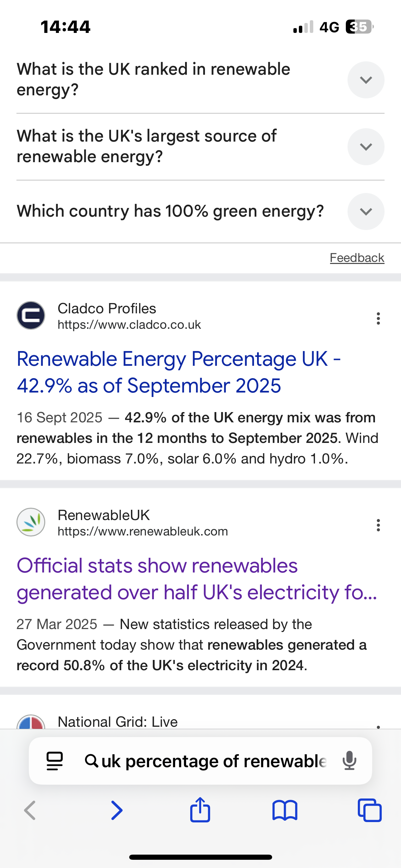Open the three-dot menu for Cladco result
Image resolution: width=401 pixels, height=868 pixels.
coord(378,318)
